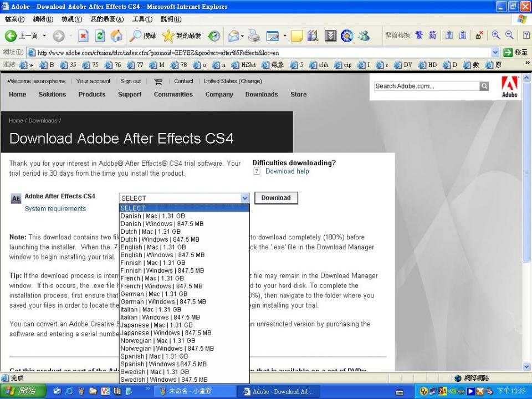532x399 pixels.
Task: Open the Windows 開始 Start button
Action: pos(22,391)
